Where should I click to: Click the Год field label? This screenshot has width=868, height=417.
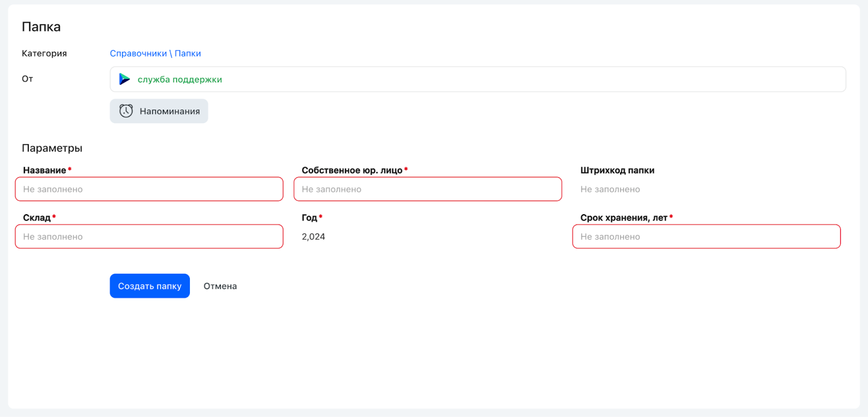[309, 217]
